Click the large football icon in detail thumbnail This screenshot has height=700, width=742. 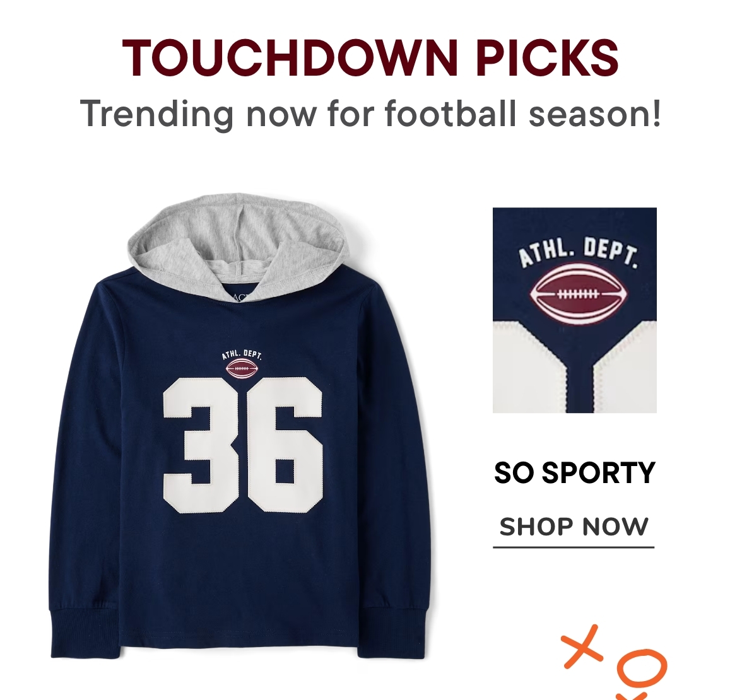[578, 295]
